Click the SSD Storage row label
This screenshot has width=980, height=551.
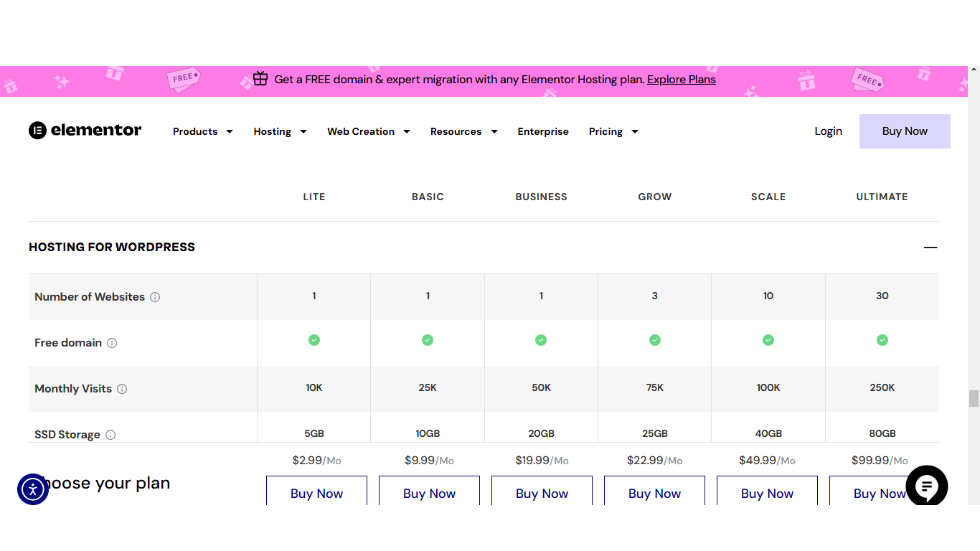tap(67, 435)
